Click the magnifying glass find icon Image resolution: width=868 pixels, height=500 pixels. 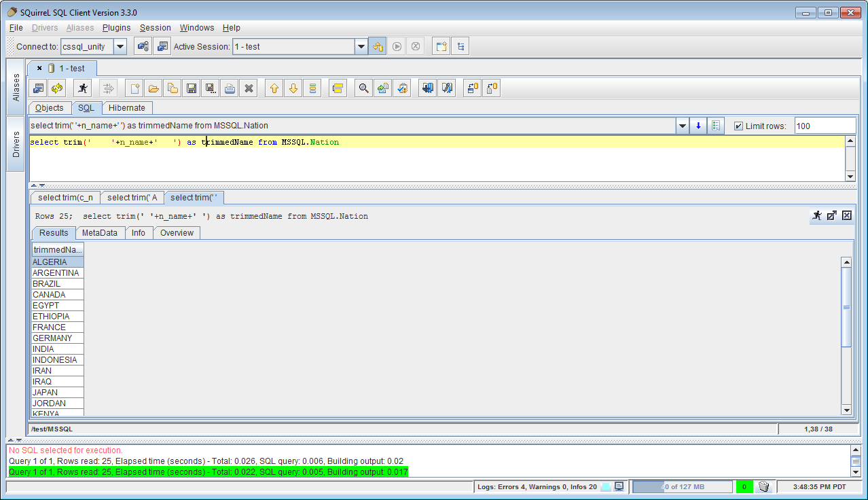coord(364,88)
